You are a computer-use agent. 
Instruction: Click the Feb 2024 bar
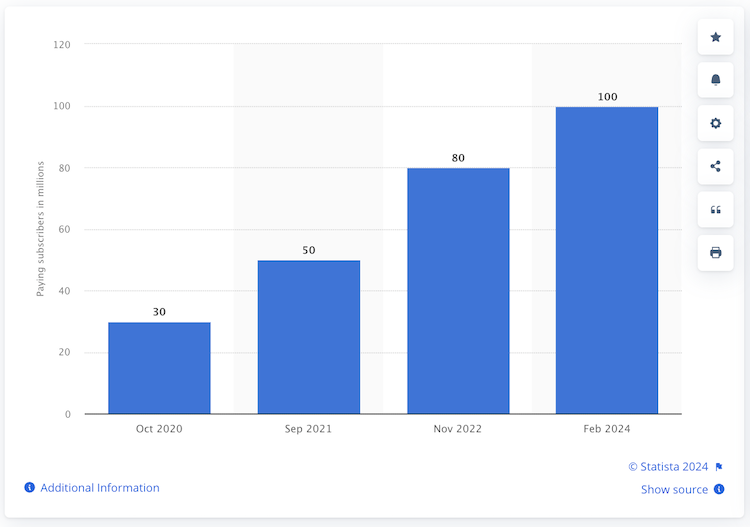click(x=607, y=260)
